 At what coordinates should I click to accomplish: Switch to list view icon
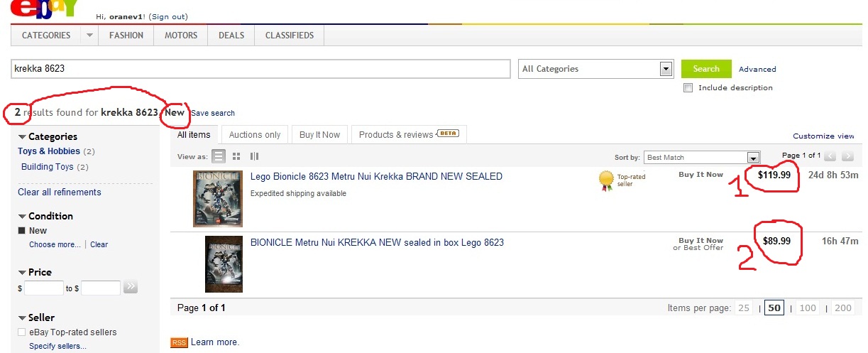pyautogui.click(x=219, y=156)
